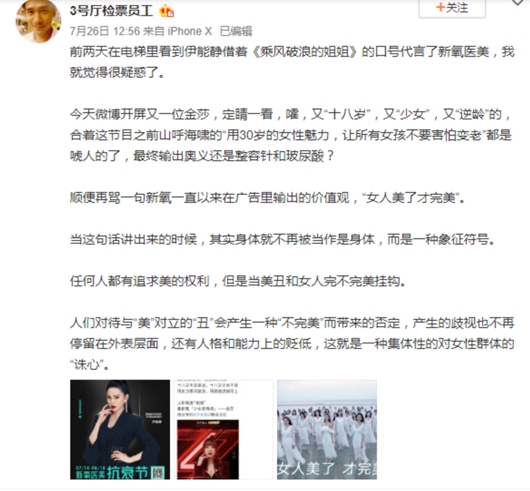Click the paragraph starting 今天微博开屏

(x=292, y=135)
